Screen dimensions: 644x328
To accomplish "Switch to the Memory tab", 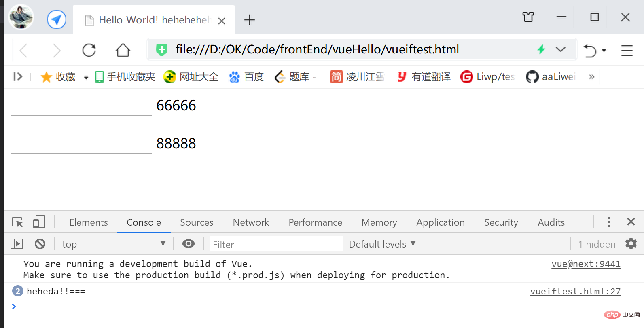I will point(379,222).
